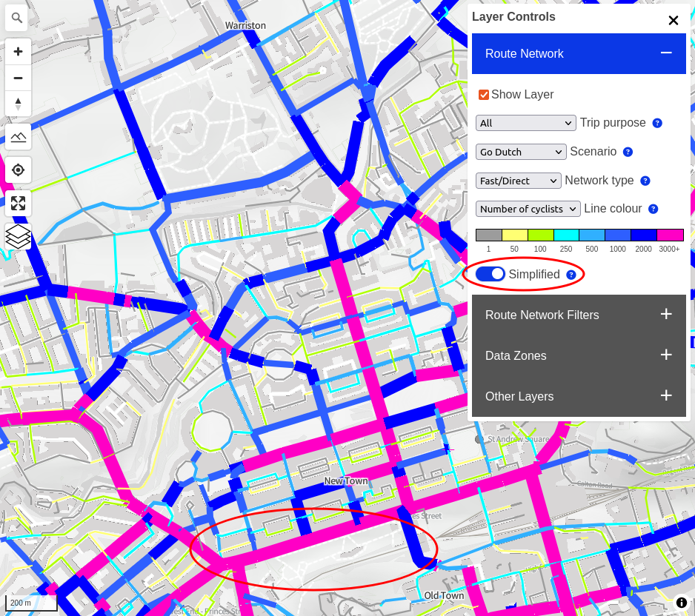Open the Network type Fast/Direct dropdown

click(518, 181)
